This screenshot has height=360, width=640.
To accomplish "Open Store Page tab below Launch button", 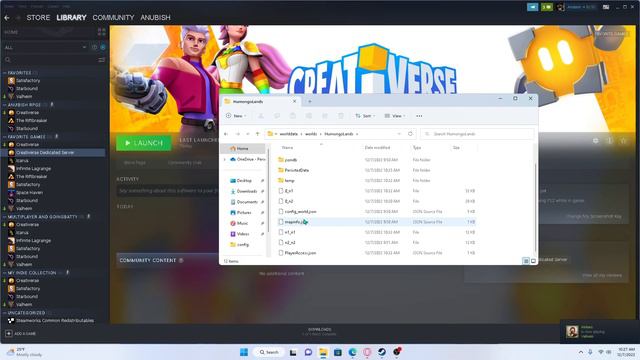I will coord(135,162).
